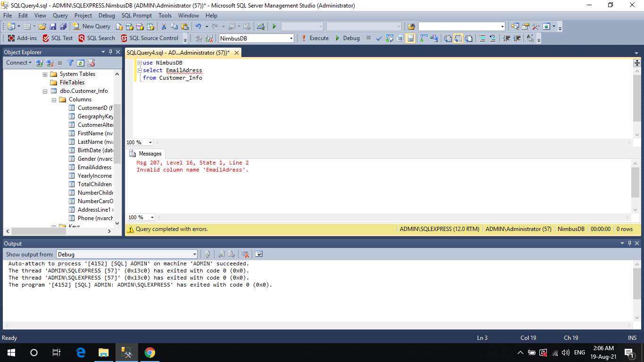This screenshot has height=362, width=644.
Task: Comment out the selected lines icon
Action: click(482, 38)
